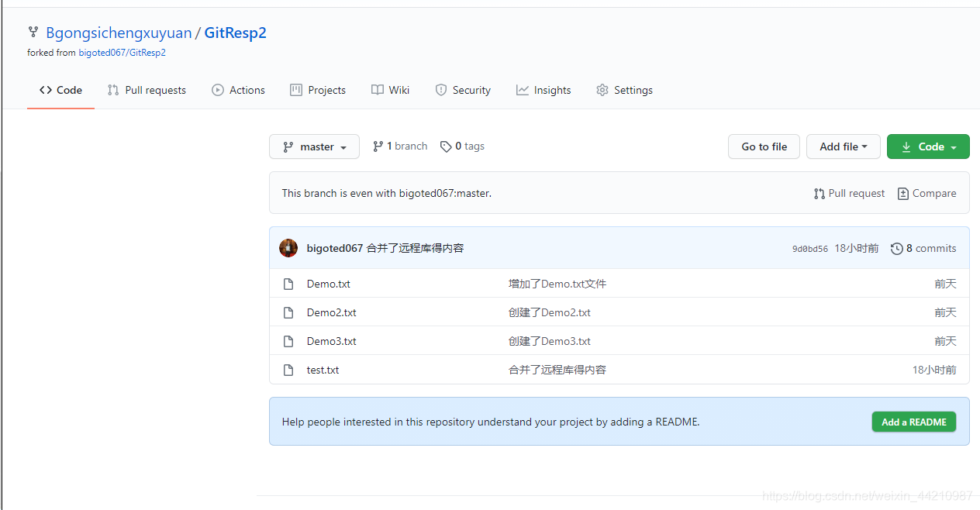
Task: Click the Wiki book icon
Action: [378, 90]
